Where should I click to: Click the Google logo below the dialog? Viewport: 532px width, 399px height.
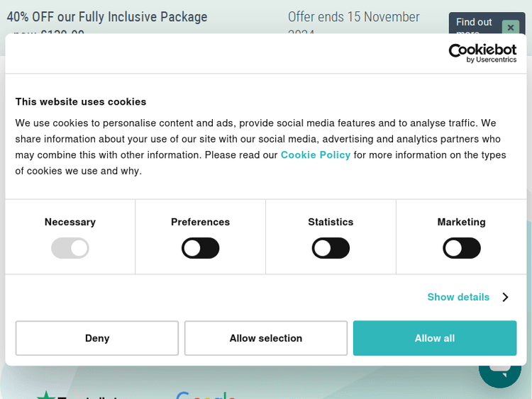(206, 395)
